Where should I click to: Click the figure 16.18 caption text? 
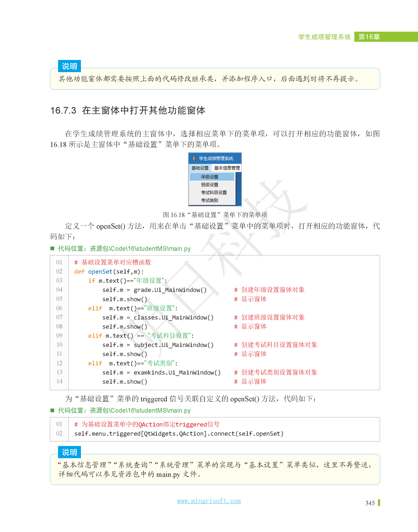tap(215, 215)
